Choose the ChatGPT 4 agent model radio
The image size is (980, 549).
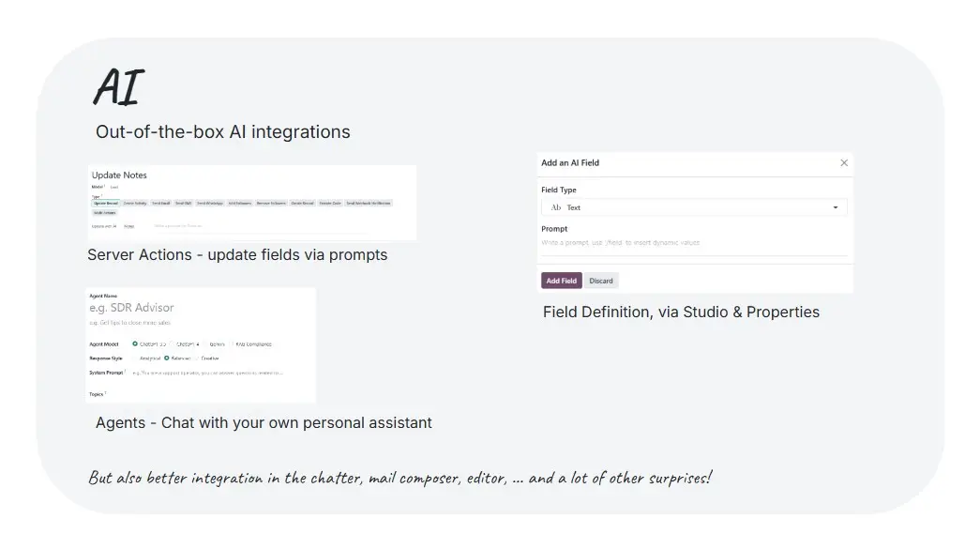(173, 343)
